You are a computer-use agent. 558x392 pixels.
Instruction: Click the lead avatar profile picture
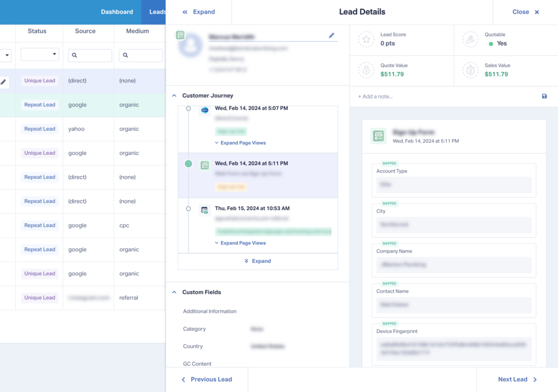190,45
